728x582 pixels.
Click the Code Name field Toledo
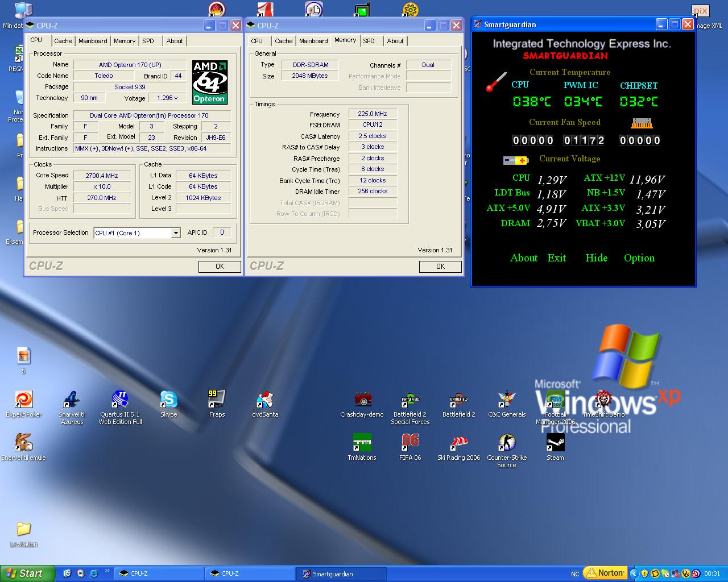click(x=104, y=76)
